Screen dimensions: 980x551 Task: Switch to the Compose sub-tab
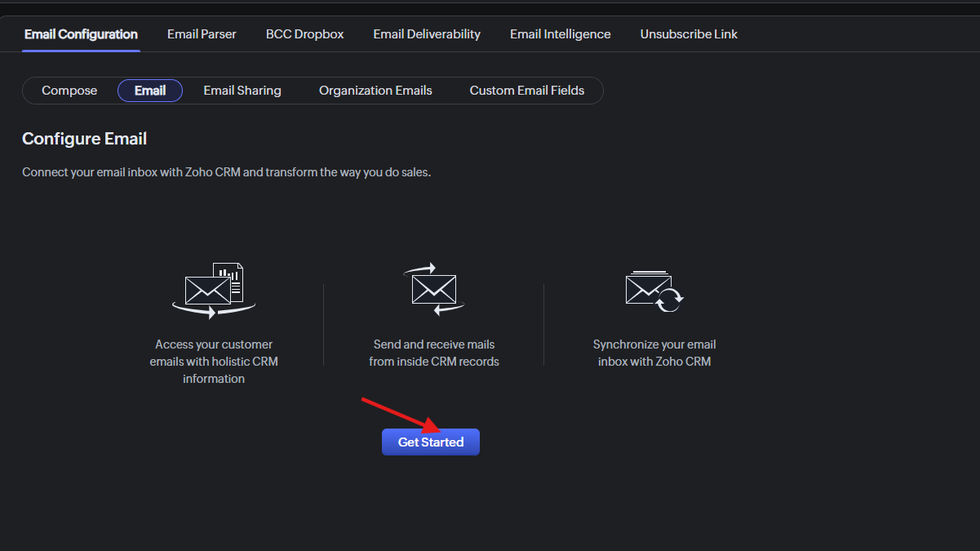(x=69, y=91)
